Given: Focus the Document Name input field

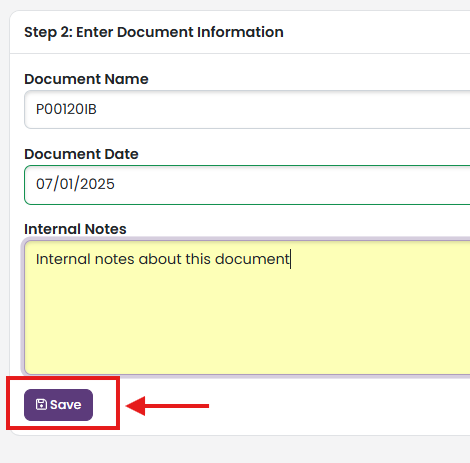Looking at the screenshot, I should pyautogui.click(x=247, y=109).
